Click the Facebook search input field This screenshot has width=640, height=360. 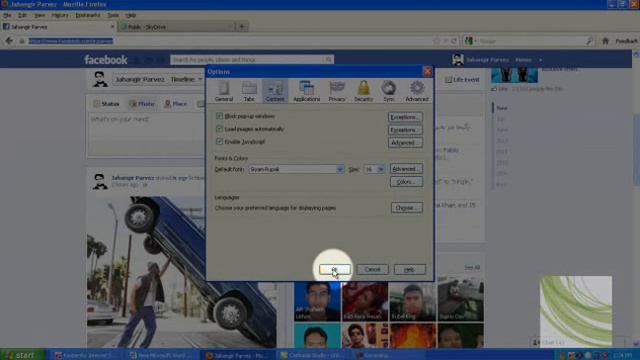click(248, 60)
